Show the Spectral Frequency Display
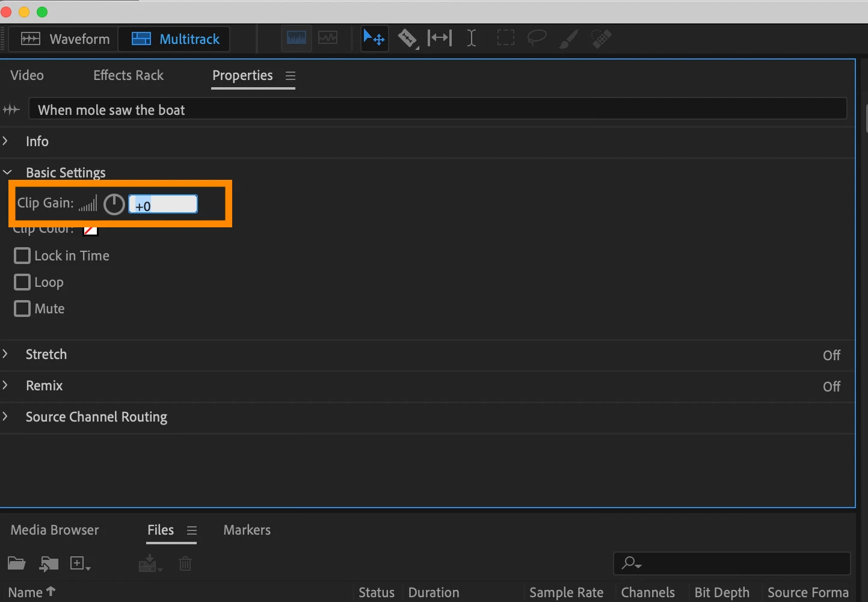868x602 pixels. point(297,38)
